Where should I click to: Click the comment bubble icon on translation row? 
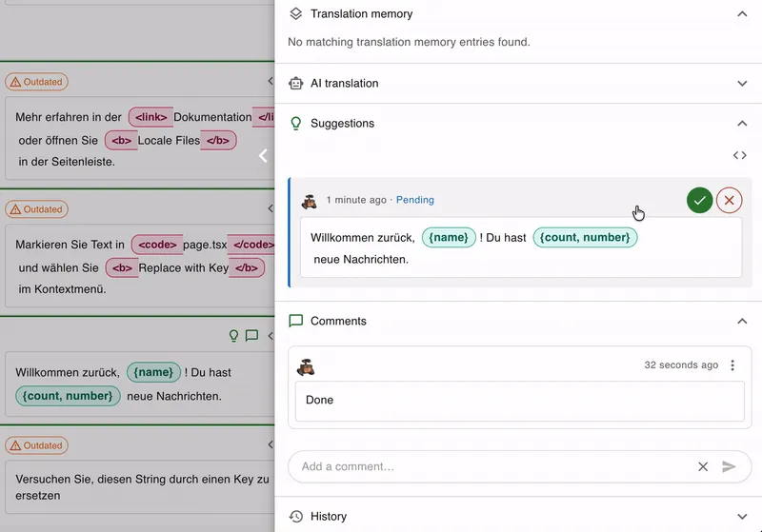pos(251,335)
